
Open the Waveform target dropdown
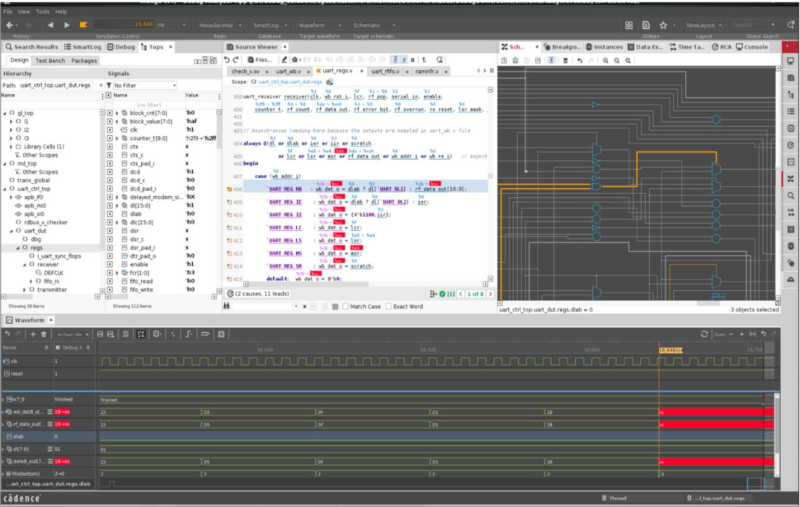click(x=319, y=25)
